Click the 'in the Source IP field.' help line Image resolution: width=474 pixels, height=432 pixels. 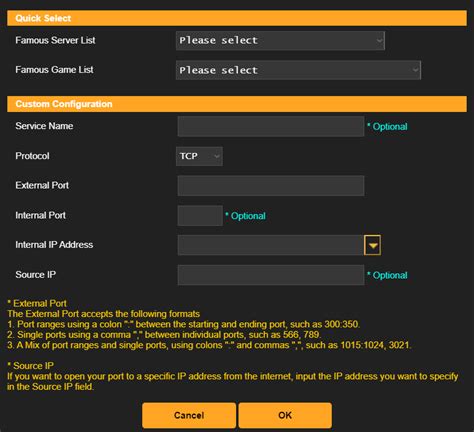click(51, 387)
